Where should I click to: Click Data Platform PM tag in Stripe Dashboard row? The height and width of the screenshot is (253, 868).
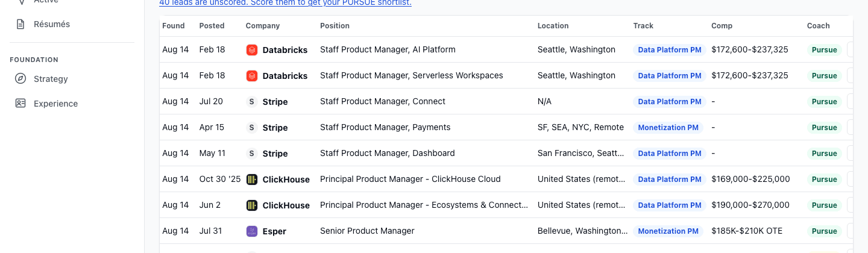pos(670,154)
